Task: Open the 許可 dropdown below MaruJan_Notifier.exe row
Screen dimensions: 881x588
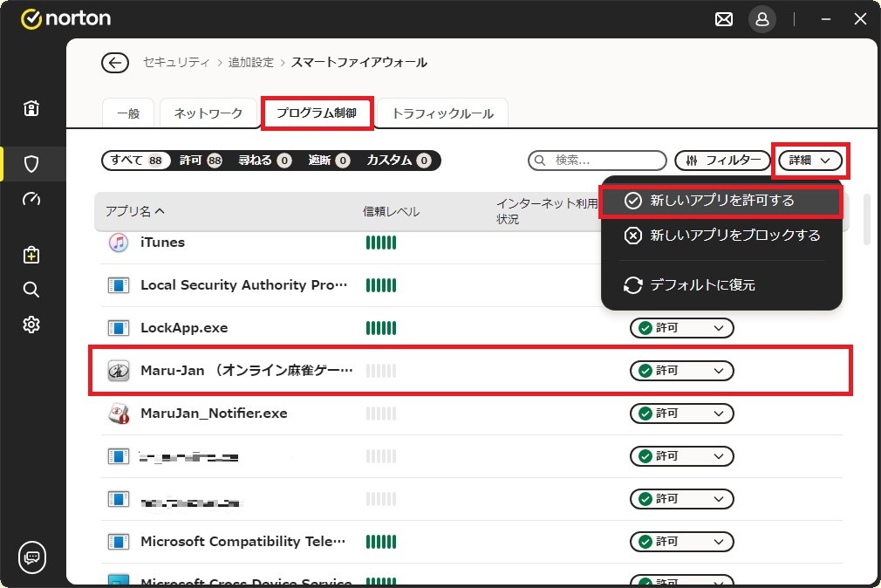Action: point(681,456)
